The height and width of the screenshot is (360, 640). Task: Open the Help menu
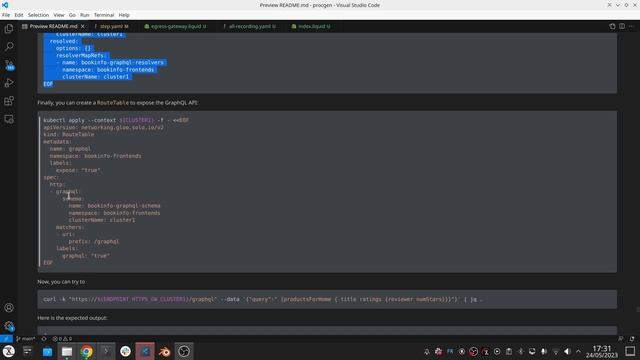pyautogui.click(x=124, y=15)
